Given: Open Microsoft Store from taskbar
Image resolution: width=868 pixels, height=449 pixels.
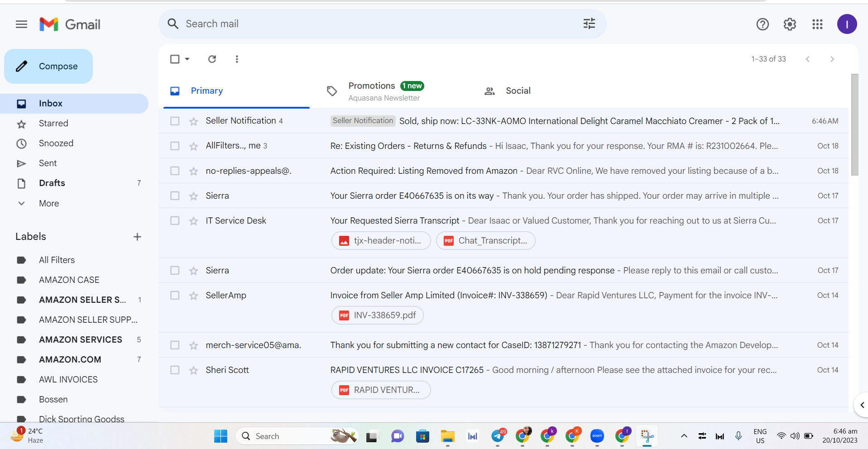Looking at the screenshot, I should click(x=422, y=436).
